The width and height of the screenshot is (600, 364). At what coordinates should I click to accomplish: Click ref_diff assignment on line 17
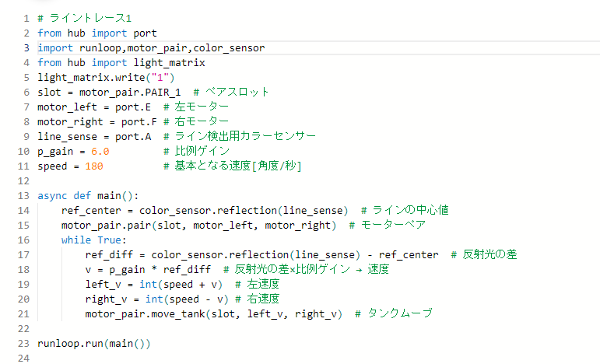(x=107, y=255)
